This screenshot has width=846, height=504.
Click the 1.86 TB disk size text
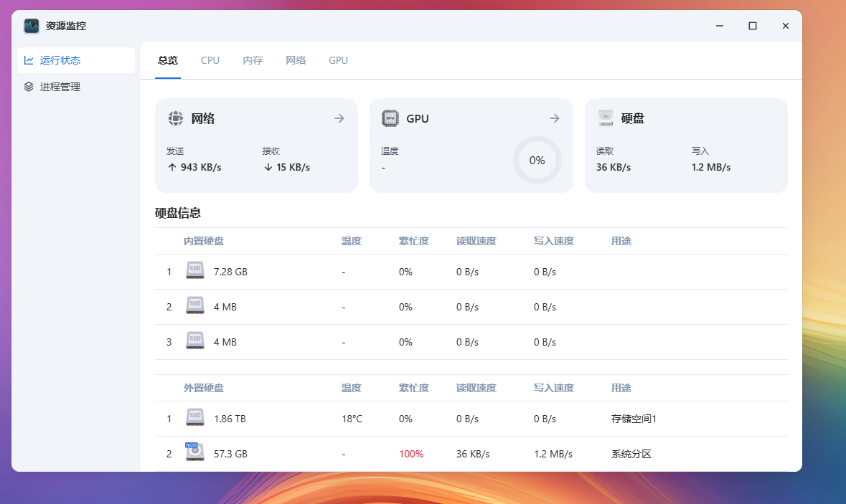pos(230,419)
